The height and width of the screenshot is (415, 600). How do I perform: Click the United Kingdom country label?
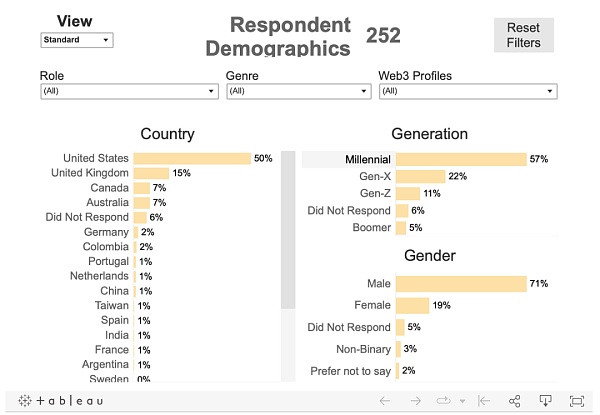click(x=90, y=173)
